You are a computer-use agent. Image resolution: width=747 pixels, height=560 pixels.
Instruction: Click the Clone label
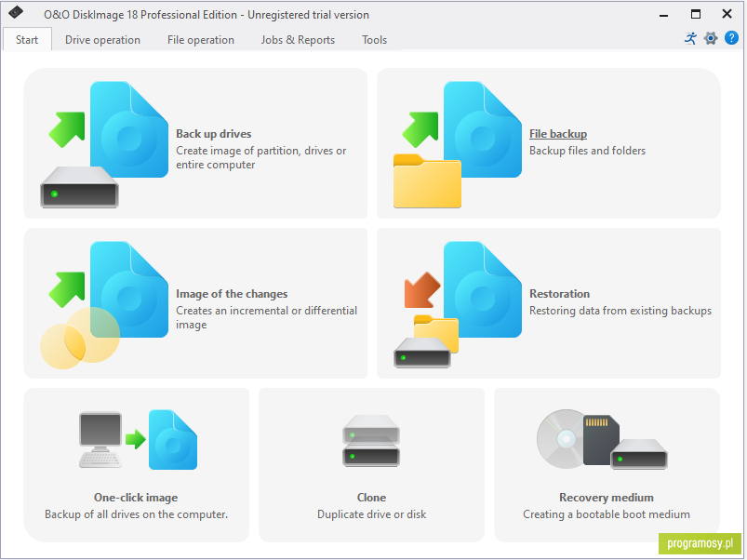click(371, 498)
